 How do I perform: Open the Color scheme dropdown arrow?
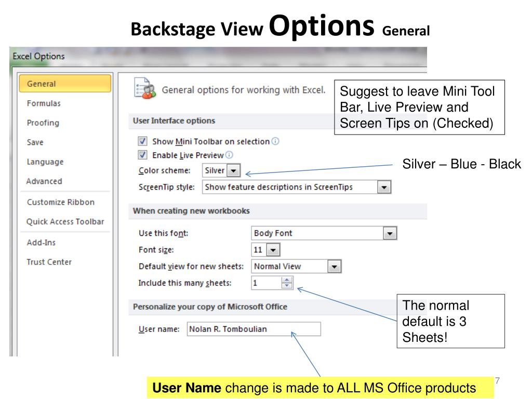(x=233, y=170)
